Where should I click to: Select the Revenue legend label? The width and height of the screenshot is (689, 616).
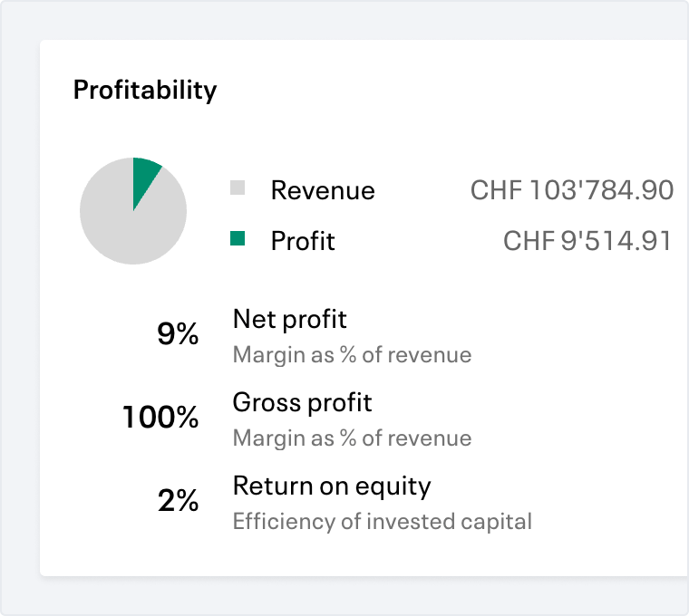point(323,190)
